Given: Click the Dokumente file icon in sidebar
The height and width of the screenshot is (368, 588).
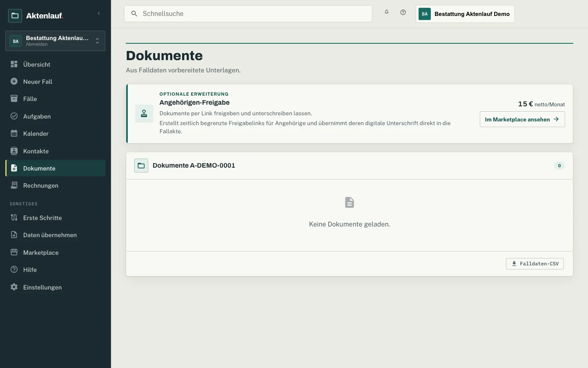Looking at the screenshot, I should pyautogui.click(x=14, y=168).
